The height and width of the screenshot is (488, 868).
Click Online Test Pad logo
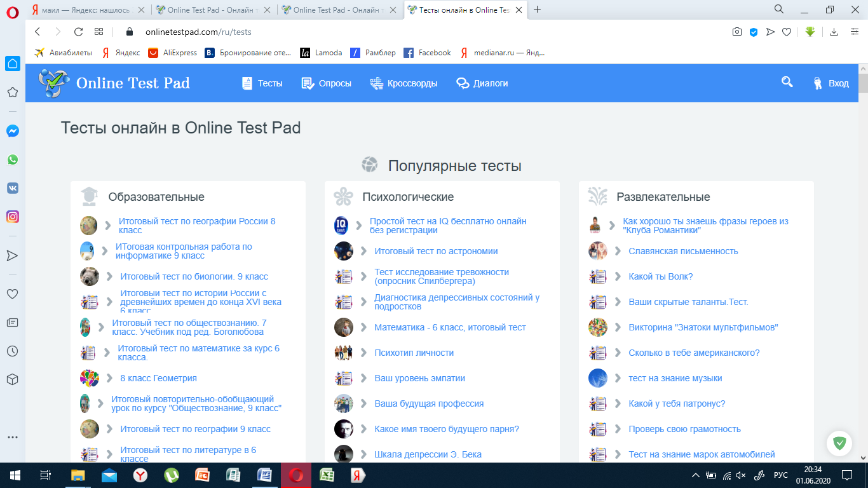pyautogui.click(x=114, y=83)
